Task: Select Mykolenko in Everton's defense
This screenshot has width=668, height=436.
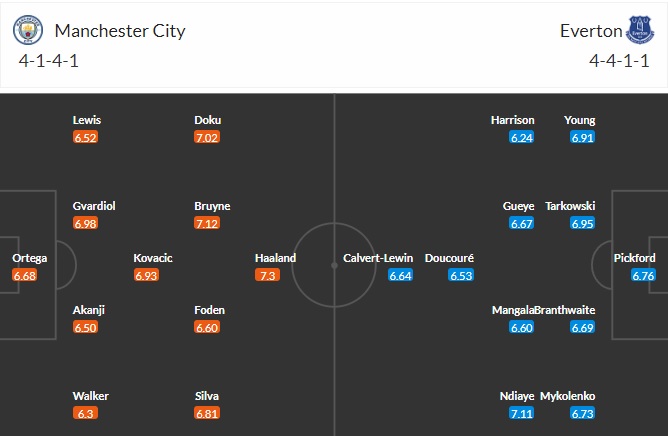Action: 569,396
